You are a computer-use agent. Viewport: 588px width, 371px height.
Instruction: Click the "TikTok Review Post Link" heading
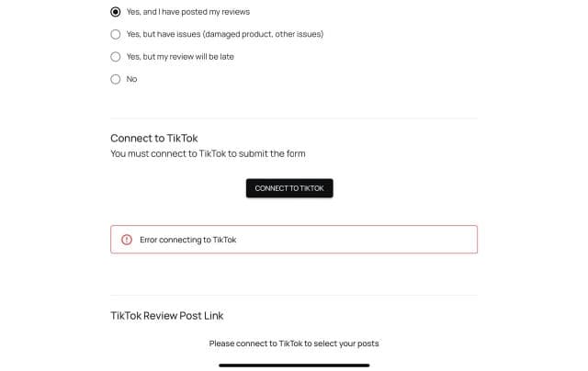click(x=166, y=315)
